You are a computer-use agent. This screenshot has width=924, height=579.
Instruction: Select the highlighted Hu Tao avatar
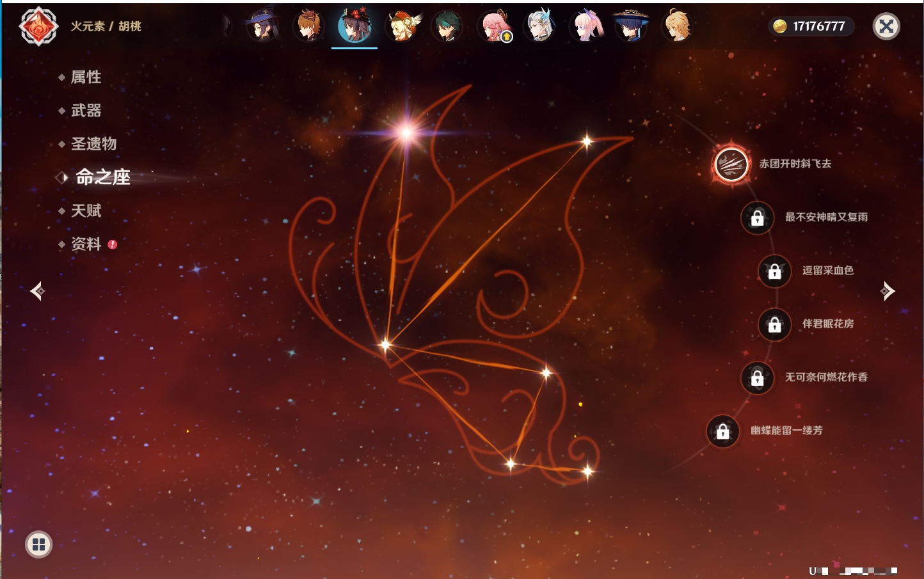pyautogui.click(x=354, y=26)
